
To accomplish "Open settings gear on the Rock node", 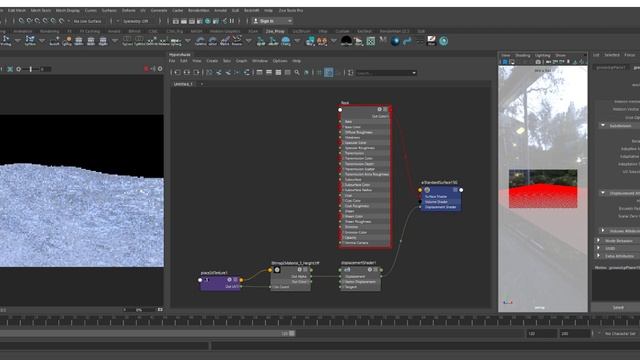I will coord(379,109).
